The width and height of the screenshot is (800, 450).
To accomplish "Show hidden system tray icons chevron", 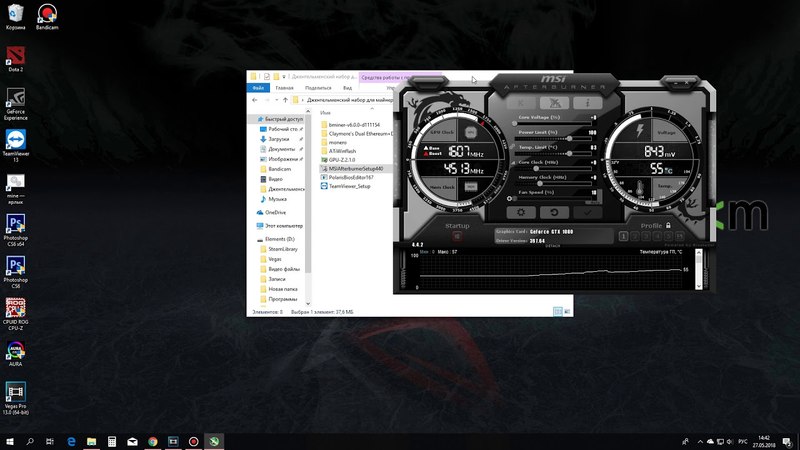I will [700, 441].
